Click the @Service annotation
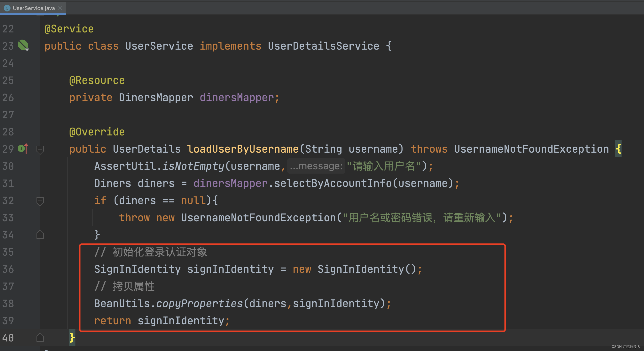Image resolution: width=644 pixels, height=351 pixels. pyautogui.click(x=69, y=29)
